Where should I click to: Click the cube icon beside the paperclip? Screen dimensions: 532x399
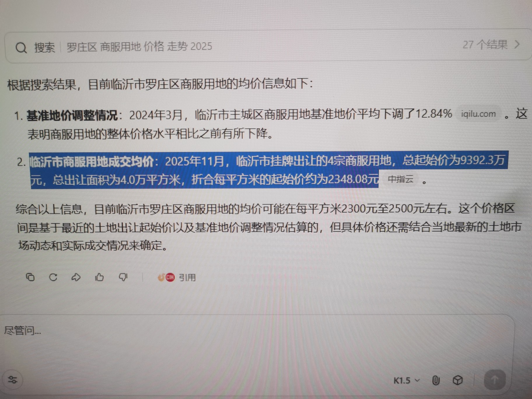(457, 380)
